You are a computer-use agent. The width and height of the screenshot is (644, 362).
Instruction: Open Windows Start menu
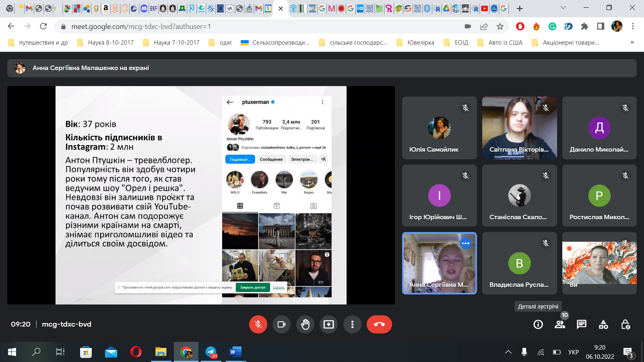(12, 352)
